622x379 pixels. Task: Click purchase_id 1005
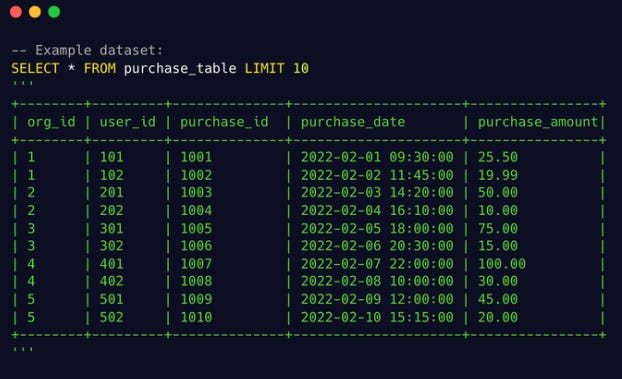click(x=196, y=228)
